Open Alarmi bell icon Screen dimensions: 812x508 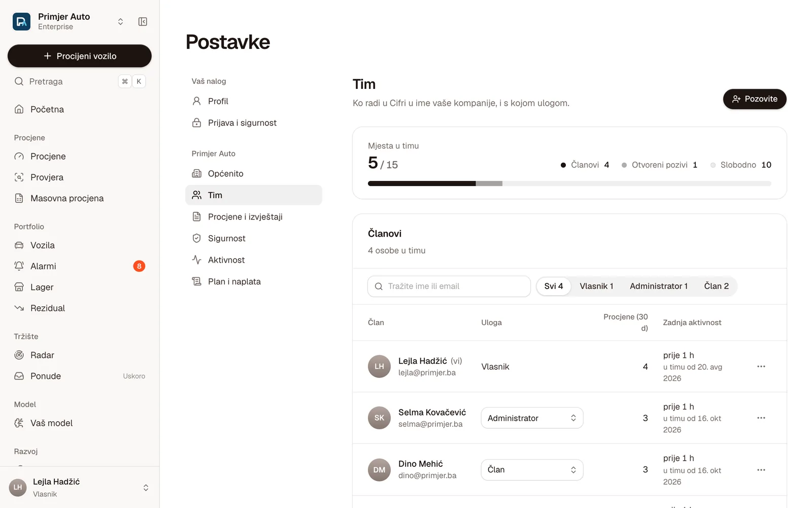click(19, 266)
